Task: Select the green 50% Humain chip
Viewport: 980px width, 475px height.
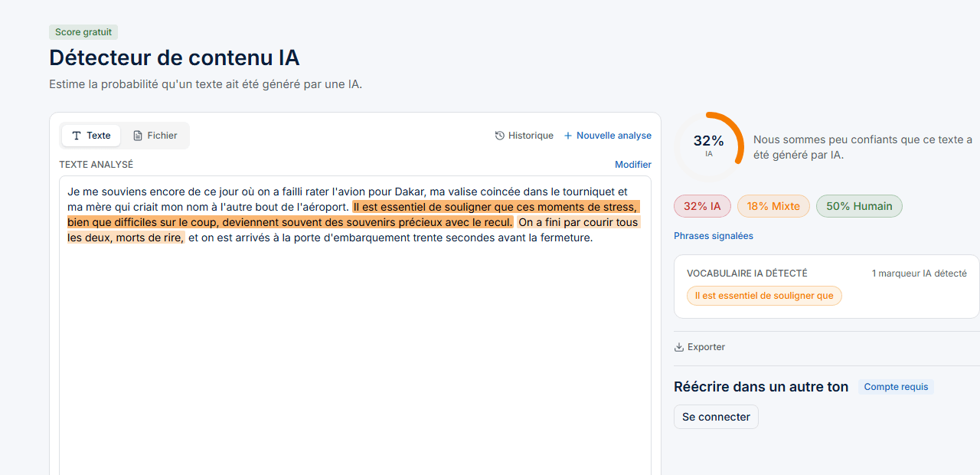Action: (x=859, y=206)
